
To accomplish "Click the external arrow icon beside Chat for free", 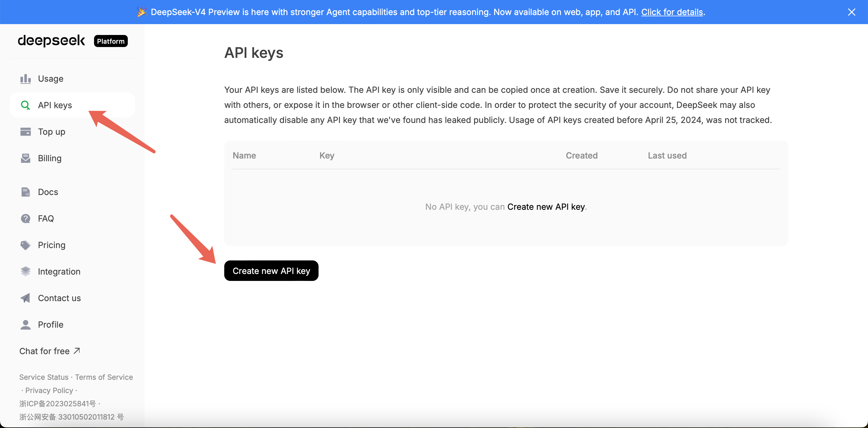I will 77,351.
